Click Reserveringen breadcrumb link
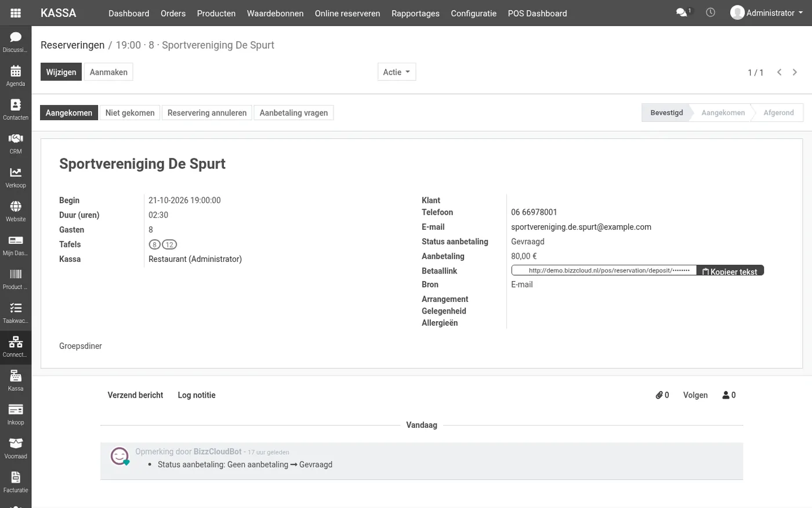812x508 pixels. (72, 45)
